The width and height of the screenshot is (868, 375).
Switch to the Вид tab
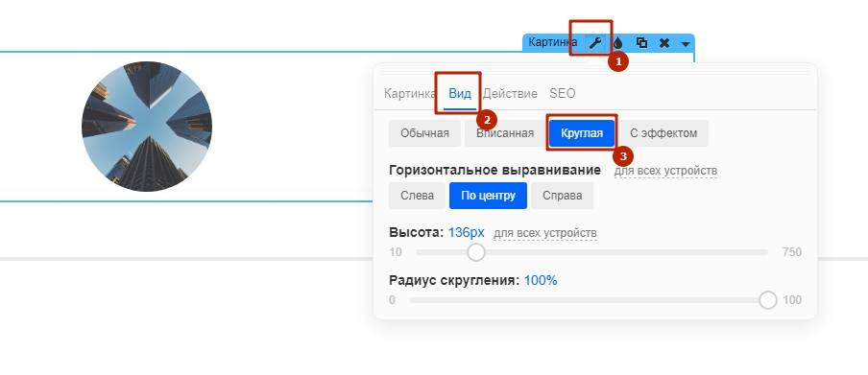460,93
